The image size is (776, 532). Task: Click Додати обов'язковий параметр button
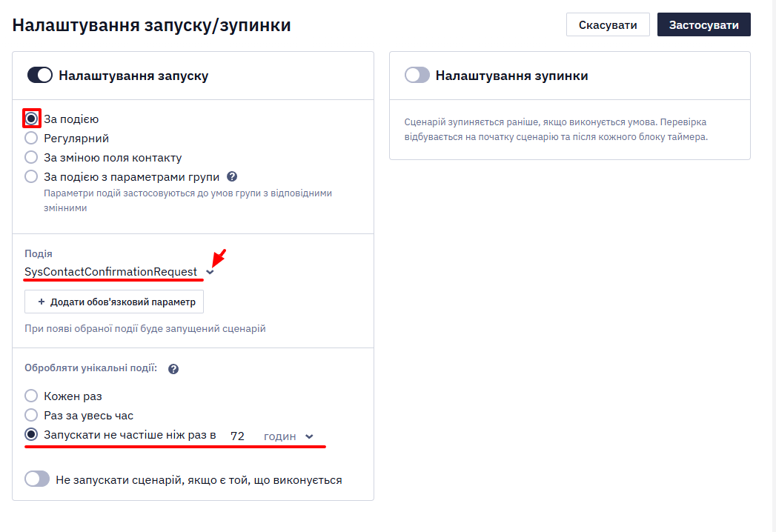pos(114,302)
